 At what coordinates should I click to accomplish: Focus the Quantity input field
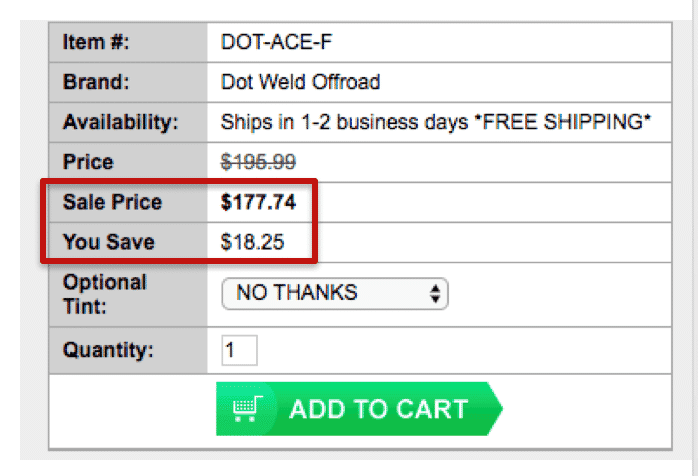click(x=239, y=350)
